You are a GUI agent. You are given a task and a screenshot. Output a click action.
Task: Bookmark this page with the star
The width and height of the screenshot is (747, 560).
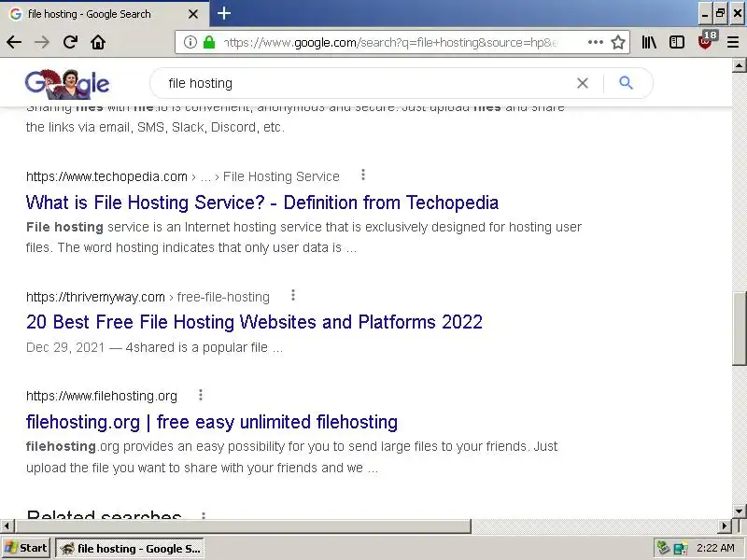pos(618,42)
